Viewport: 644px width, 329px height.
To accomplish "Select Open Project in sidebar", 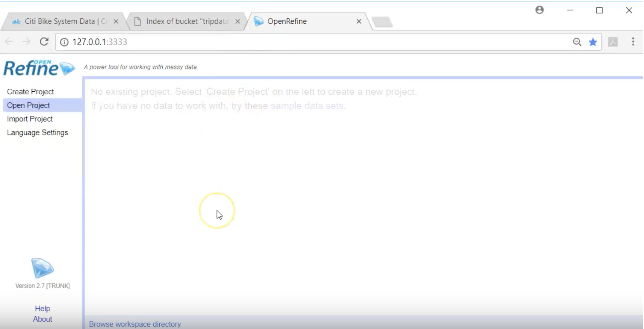I will coord(28,105).
